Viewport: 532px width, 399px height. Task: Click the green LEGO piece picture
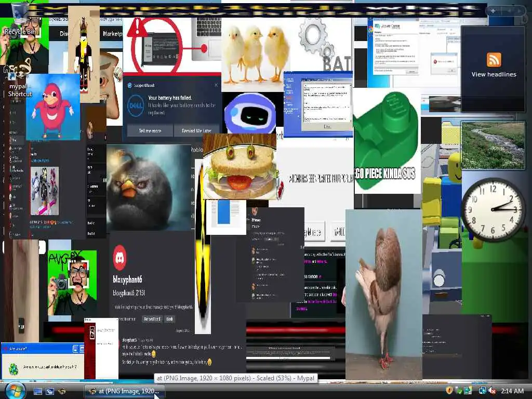387,141
